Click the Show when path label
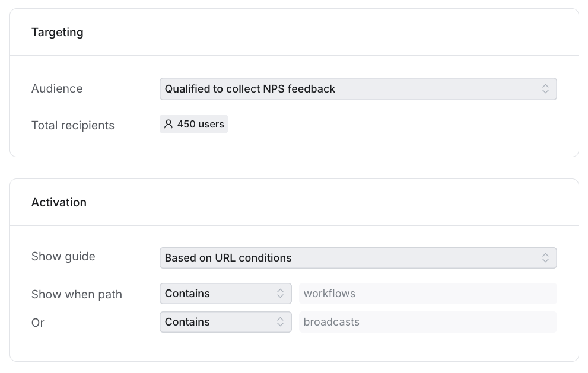This screenshot has height=373, width=588. point(77,294)
